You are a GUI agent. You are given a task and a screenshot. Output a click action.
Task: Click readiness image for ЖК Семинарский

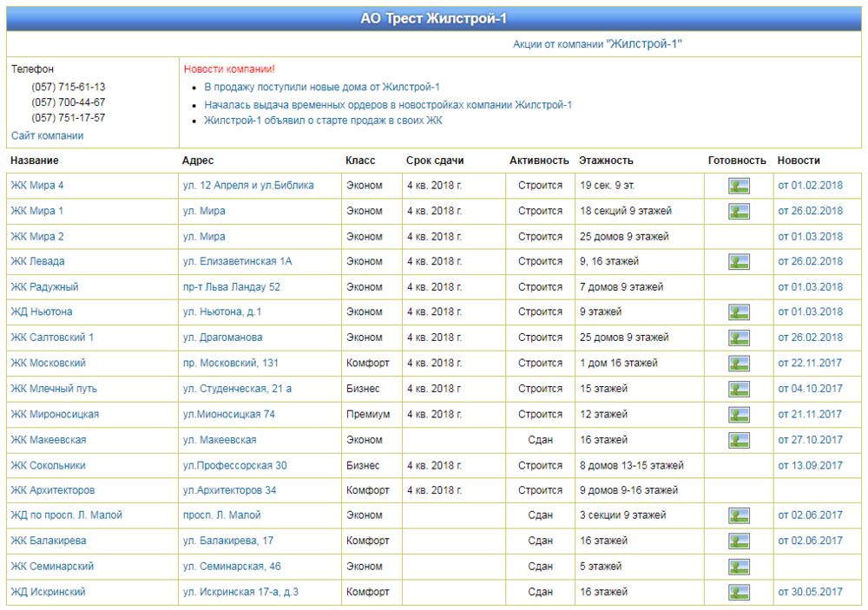pos(739,567)
